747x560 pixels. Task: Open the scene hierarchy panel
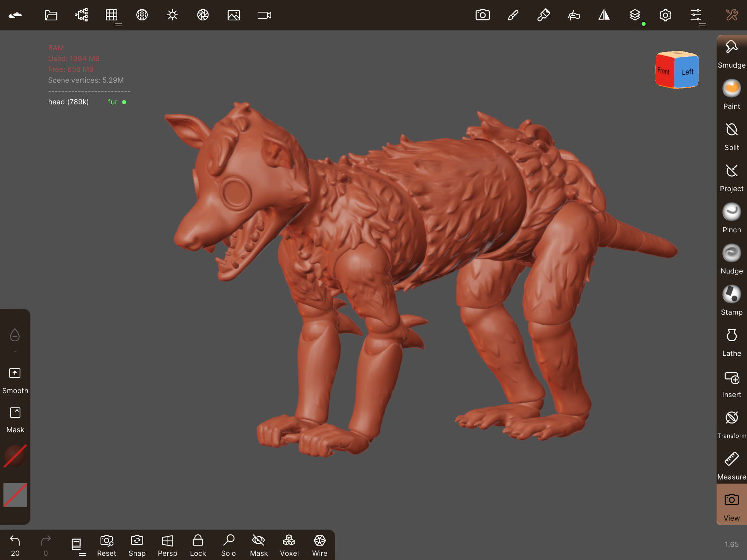tap(81, 15)
